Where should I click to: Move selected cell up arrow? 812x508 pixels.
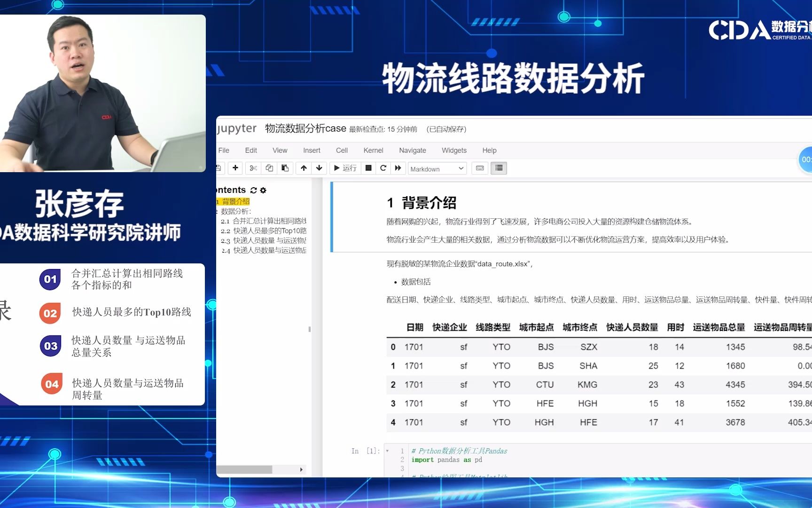pyautogui.click(x=304, y=168)
